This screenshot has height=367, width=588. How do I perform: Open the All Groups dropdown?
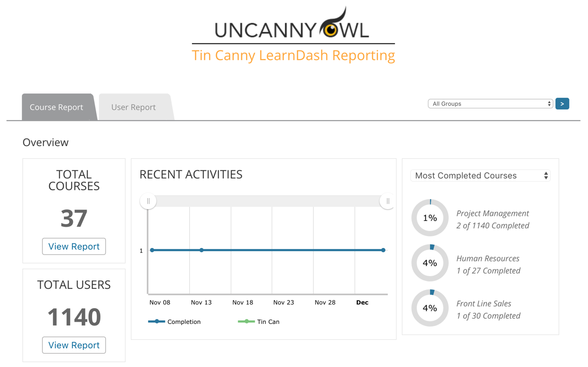coord(490,104)
